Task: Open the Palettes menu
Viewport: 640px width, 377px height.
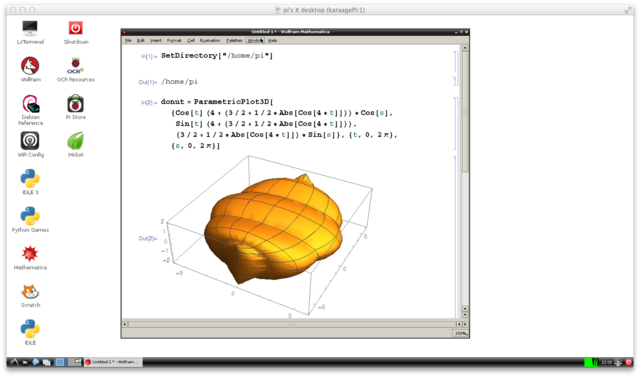Action: point(234,40)
